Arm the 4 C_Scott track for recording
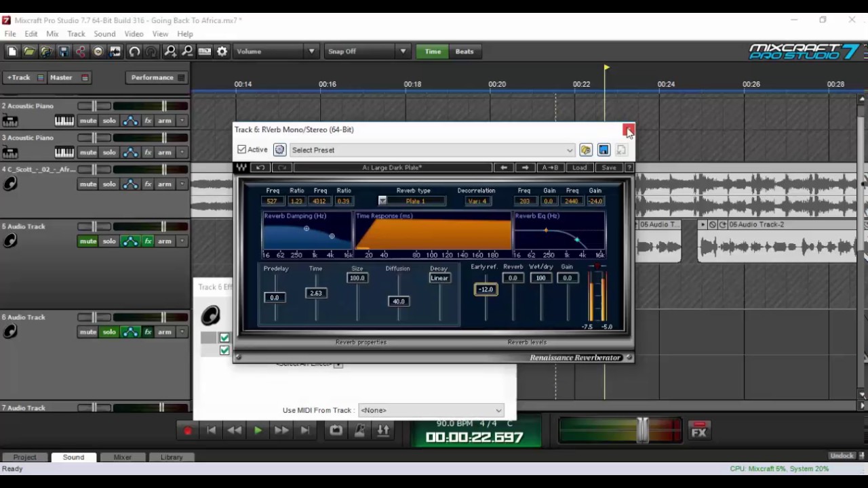Viewport: 868px width, 488px height. (x=165, y=184)
